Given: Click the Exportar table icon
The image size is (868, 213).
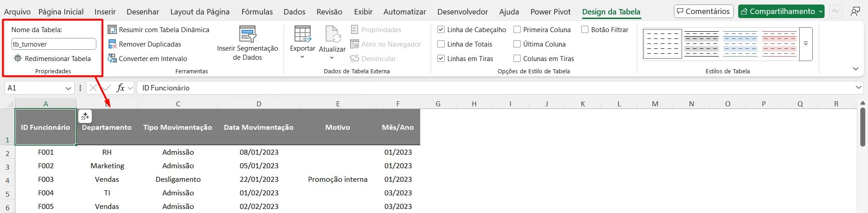Looking at the screenshot, I should click(x=302, y=34).
